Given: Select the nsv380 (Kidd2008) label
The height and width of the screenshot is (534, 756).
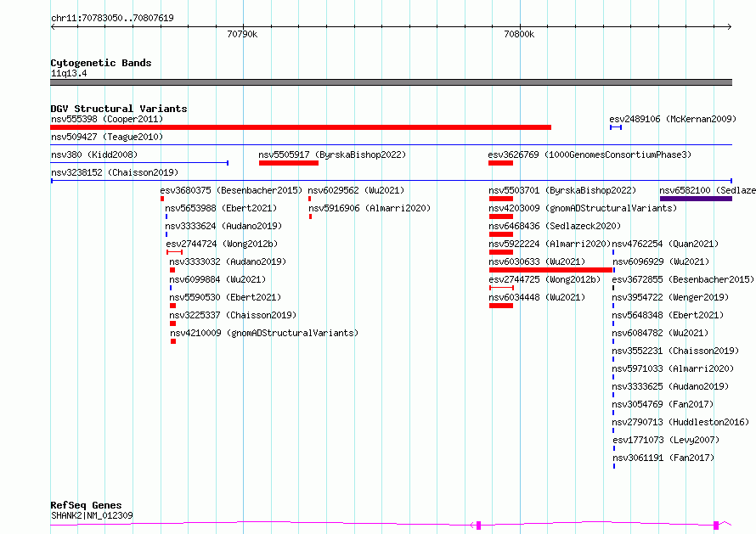Looking at the screenshot, I should 94,155.
